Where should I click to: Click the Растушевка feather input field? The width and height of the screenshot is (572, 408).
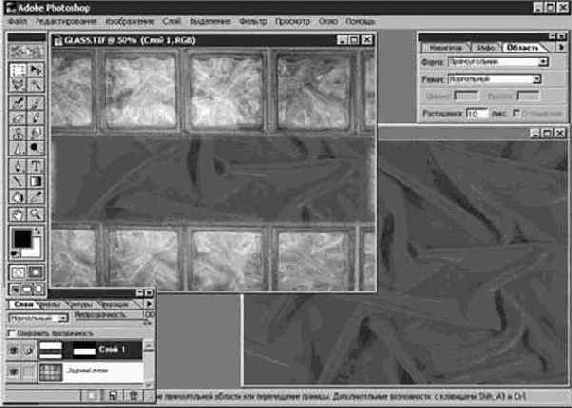[x=477, y=113]
